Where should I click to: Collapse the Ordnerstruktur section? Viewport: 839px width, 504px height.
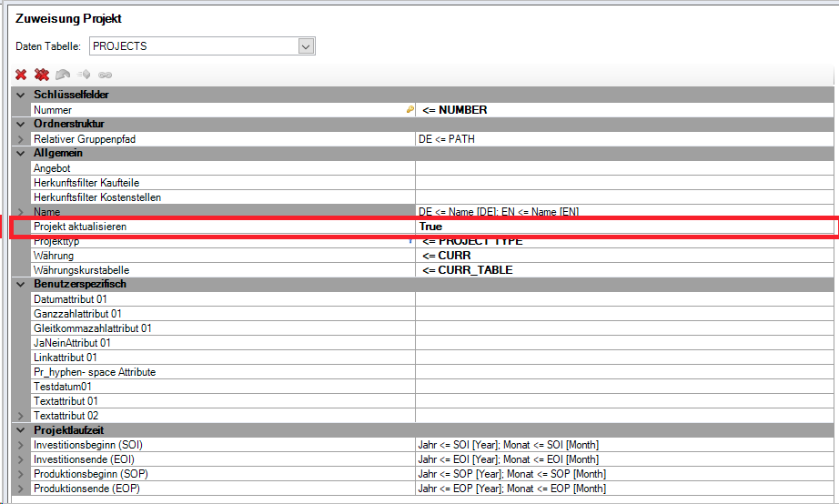pyautogui.click(x=21, y=125)
